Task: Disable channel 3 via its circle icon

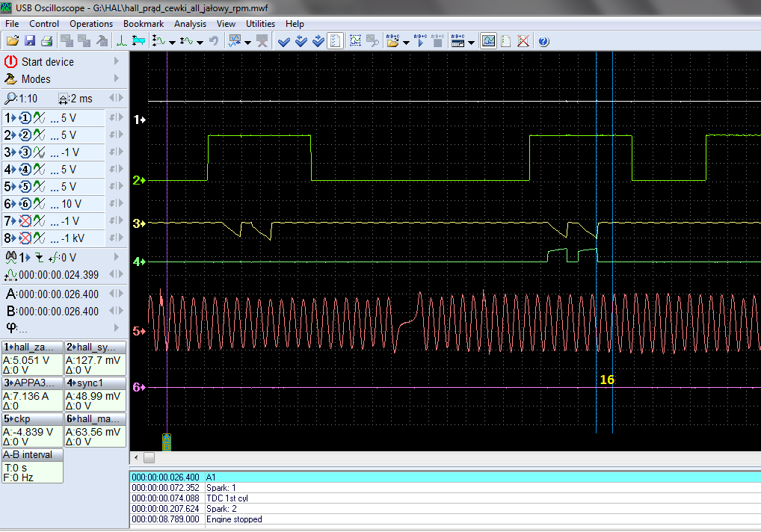Action: 25,152
